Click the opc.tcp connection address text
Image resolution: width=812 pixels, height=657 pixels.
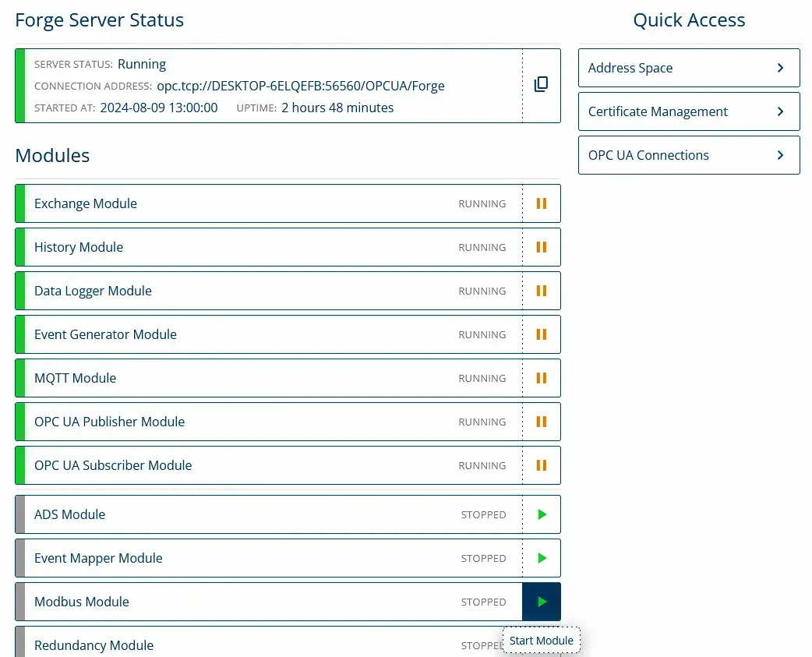click(x=300, y=86)
